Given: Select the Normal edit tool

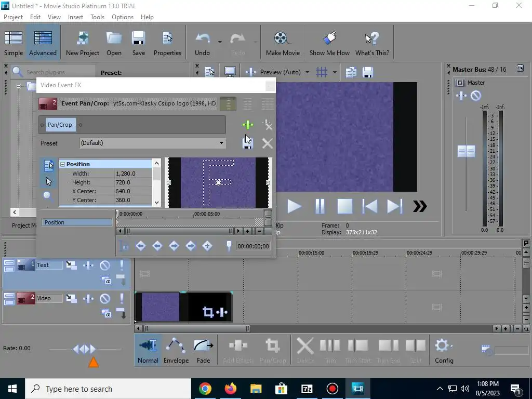Looking at the screenshot, I should (148, 351).
